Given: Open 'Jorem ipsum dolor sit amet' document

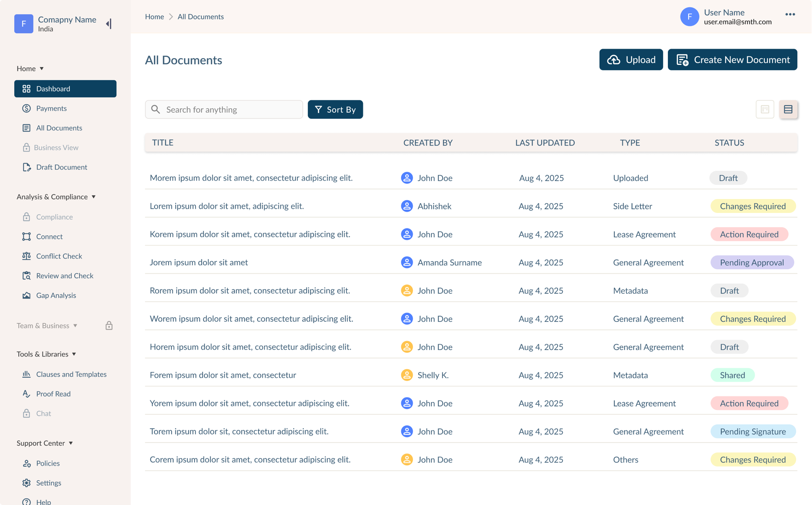Looking at the screenshot, I should (199, 262).
